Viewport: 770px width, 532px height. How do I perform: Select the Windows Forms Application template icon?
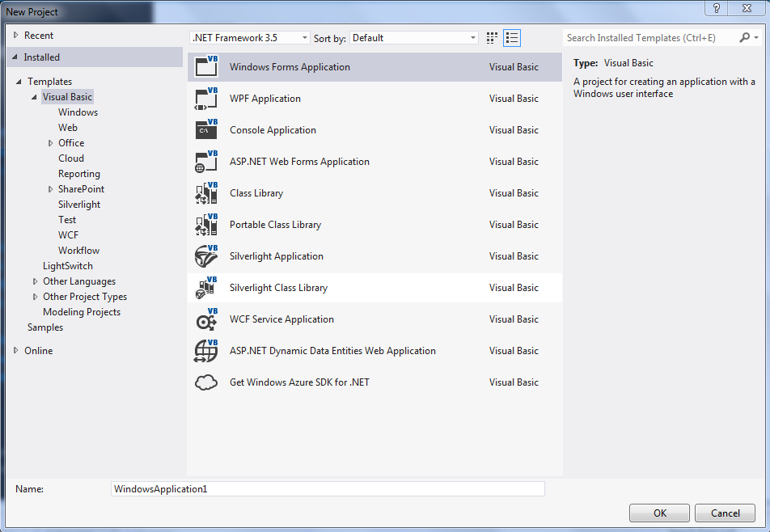pyautogui.click(x=206, y=67)
